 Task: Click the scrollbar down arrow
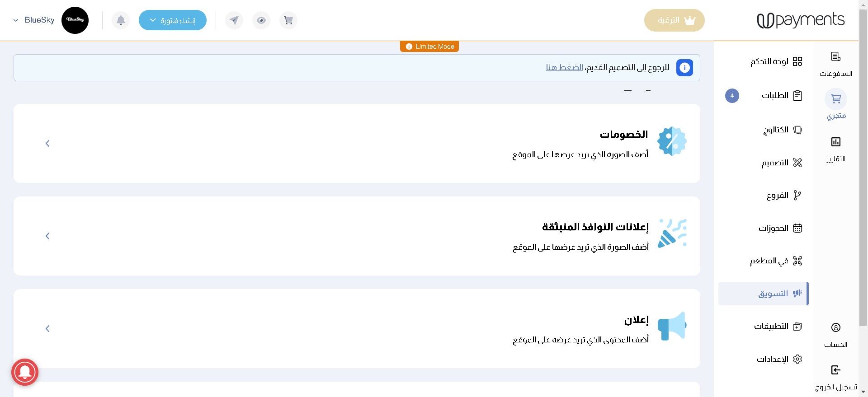(x=863, y=392)
